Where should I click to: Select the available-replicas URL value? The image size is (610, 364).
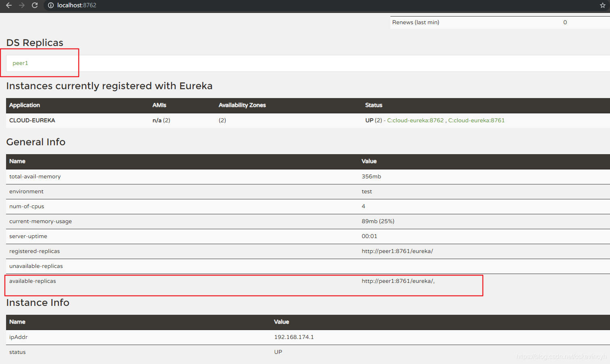pos(398,281)
